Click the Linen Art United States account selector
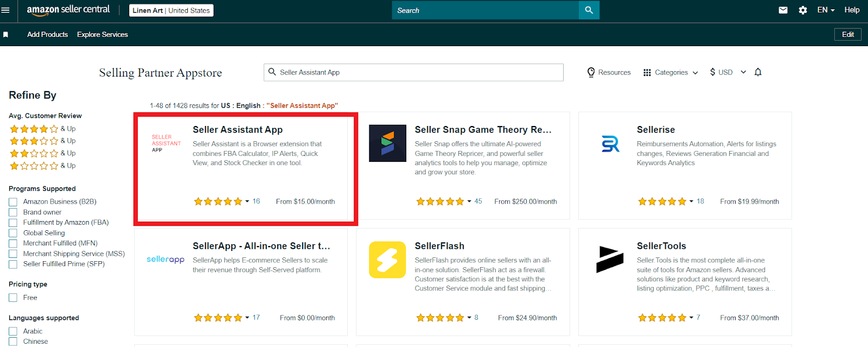 171,10
